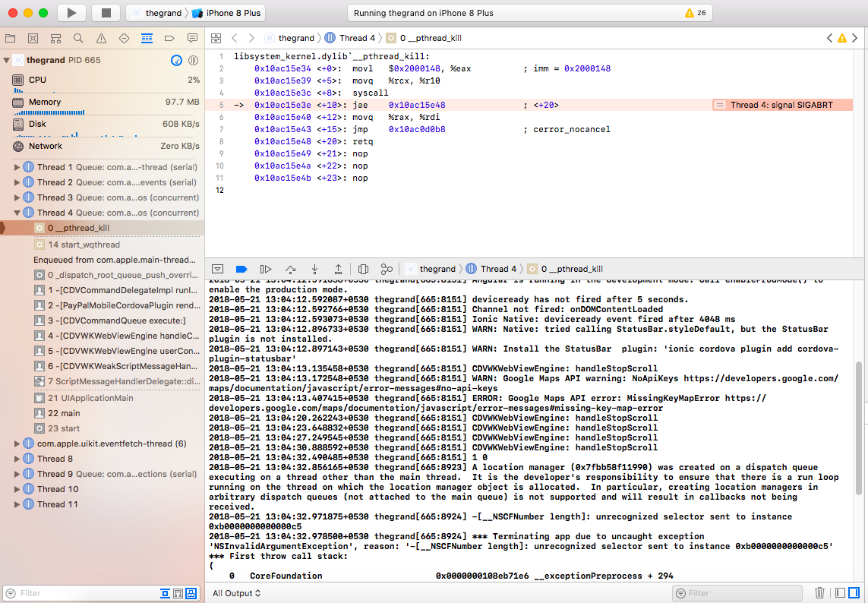Hide the debug area toggle button

pyautogui.click(x=217, y=269)
